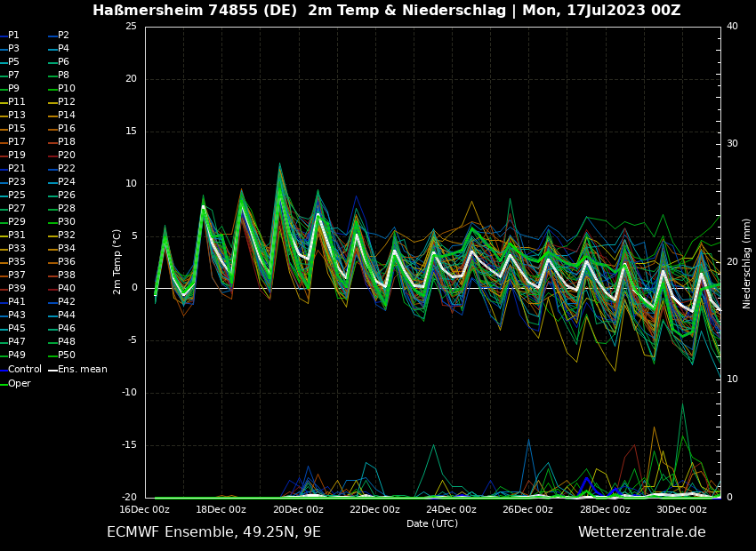This screenshot has height=551, width=756.
Task: Click the Niederschlag (mm) axis title
Action: (747, 263)
